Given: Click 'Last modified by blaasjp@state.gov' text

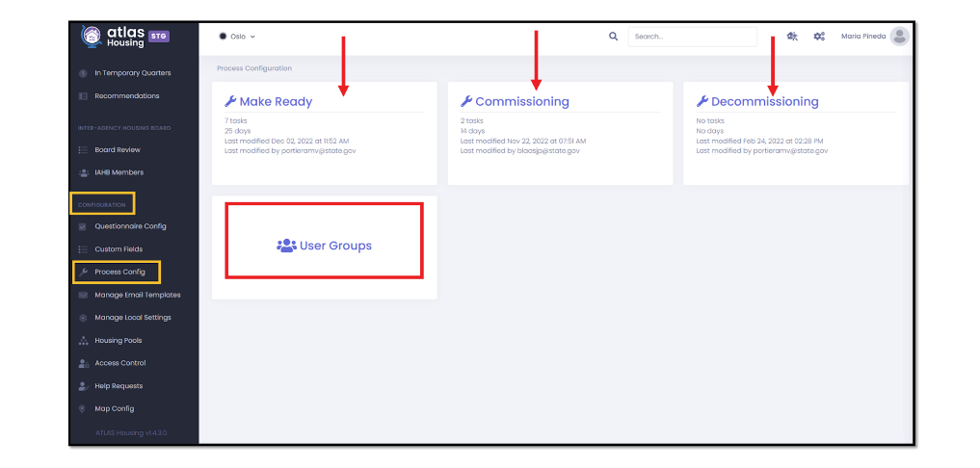Looking at the screenshot, I should (x=519, y=150).
